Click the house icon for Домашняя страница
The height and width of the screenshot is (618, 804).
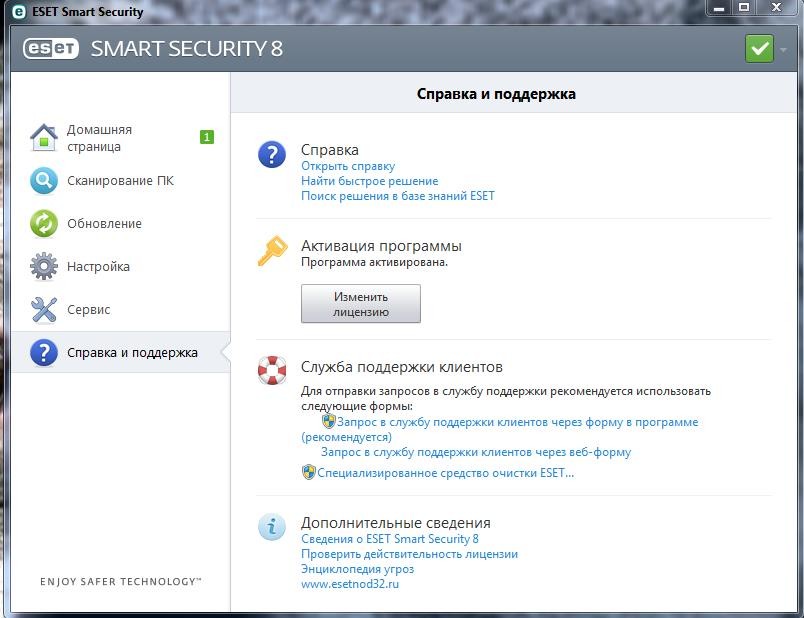pos(44,138)
